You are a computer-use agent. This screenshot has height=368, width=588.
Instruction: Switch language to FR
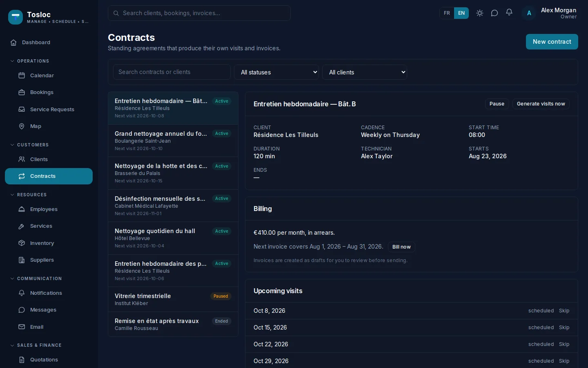coord(447,13)
